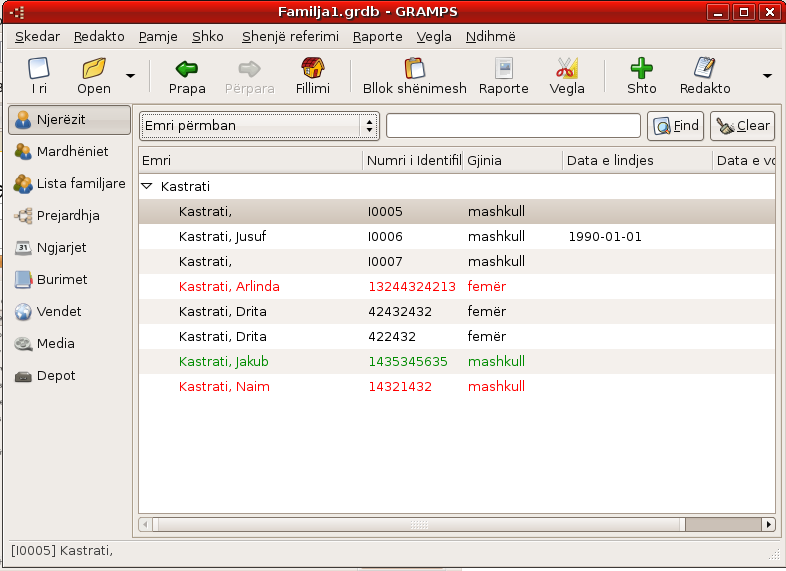Open the Redakto menu

tap(99, 37)
